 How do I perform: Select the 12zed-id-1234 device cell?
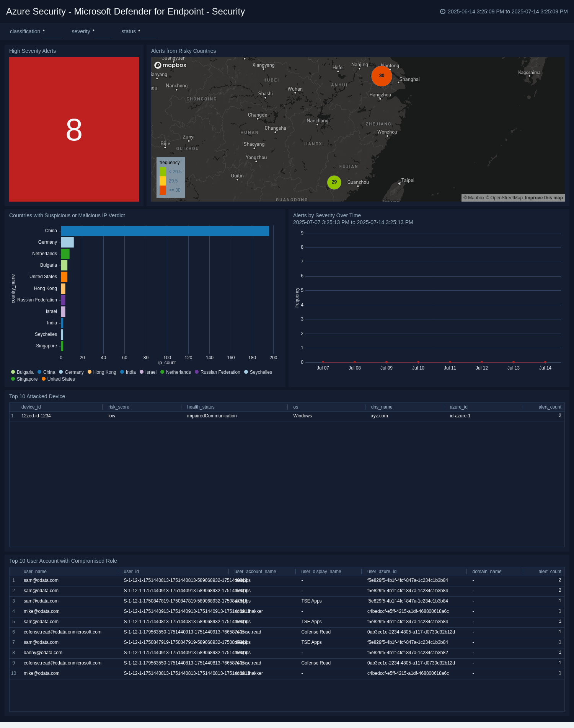pyautogui.click(x=36, y=416)
